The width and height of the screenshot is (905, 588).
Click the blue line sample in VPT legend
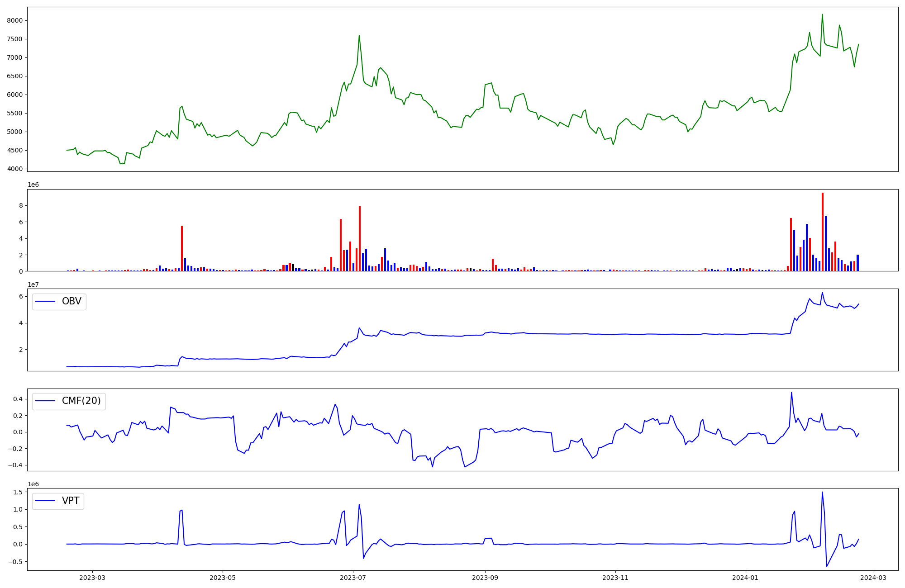click(x=45, y=501)
